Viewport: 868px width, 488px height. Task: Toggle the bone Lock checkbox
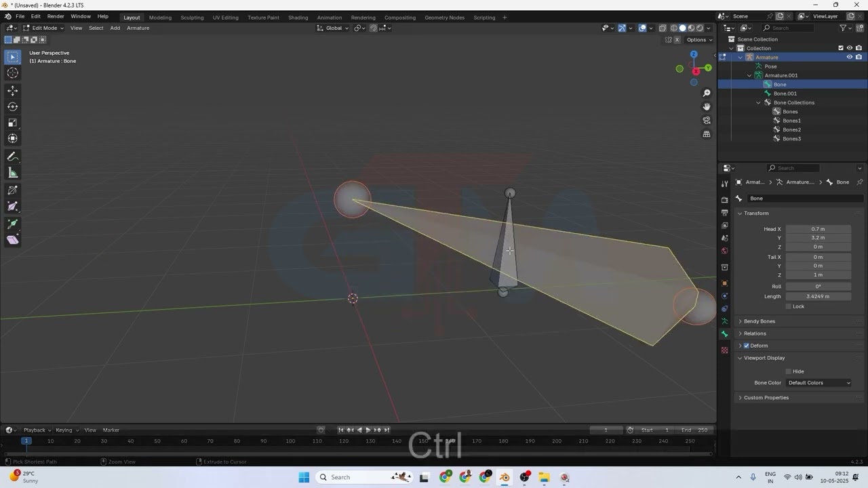pyautogui.click(x=789, y=306)
